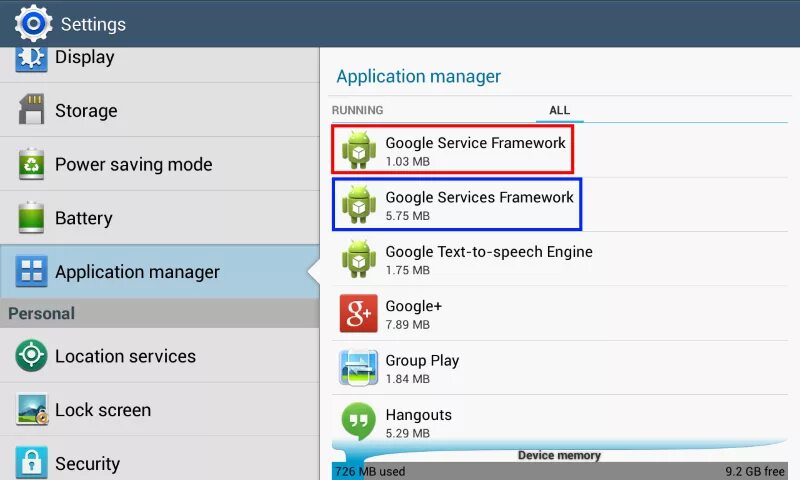Click the Security padlock icon

[x=31, y=463]
